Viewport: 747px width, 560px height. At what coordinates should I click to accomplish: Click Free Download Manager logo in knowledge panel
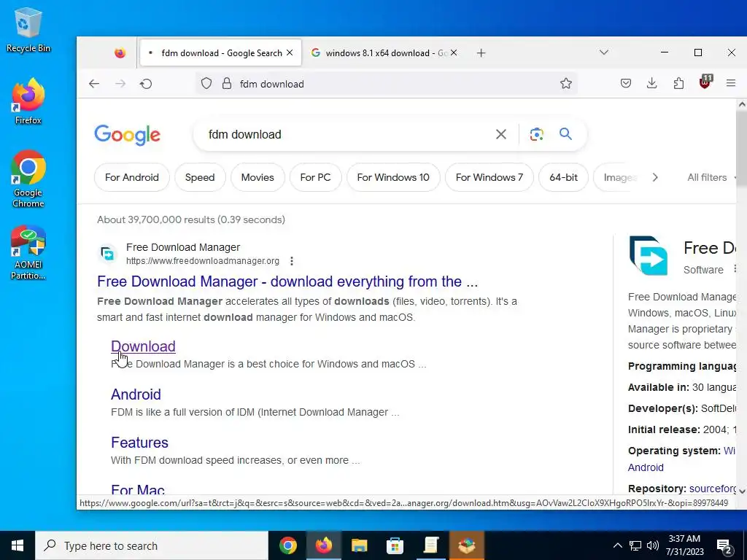(648, 256)
